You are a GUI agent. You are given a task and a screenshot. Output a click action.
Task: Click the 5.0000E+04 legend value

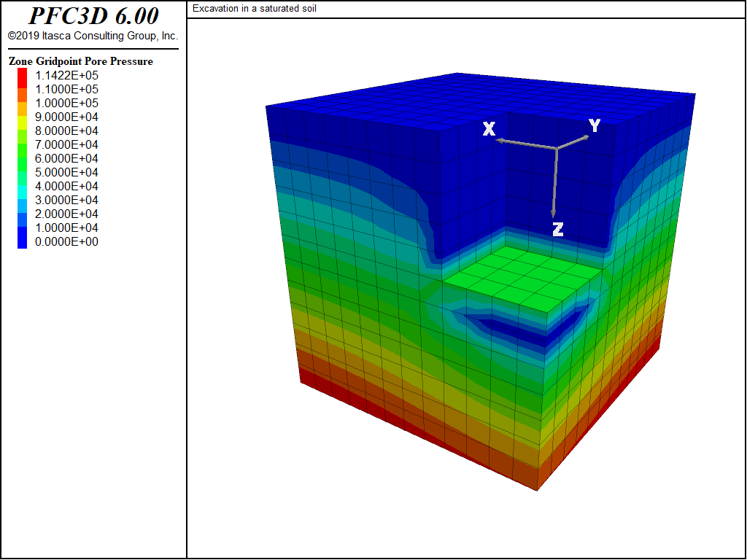[x=66, y=172]
